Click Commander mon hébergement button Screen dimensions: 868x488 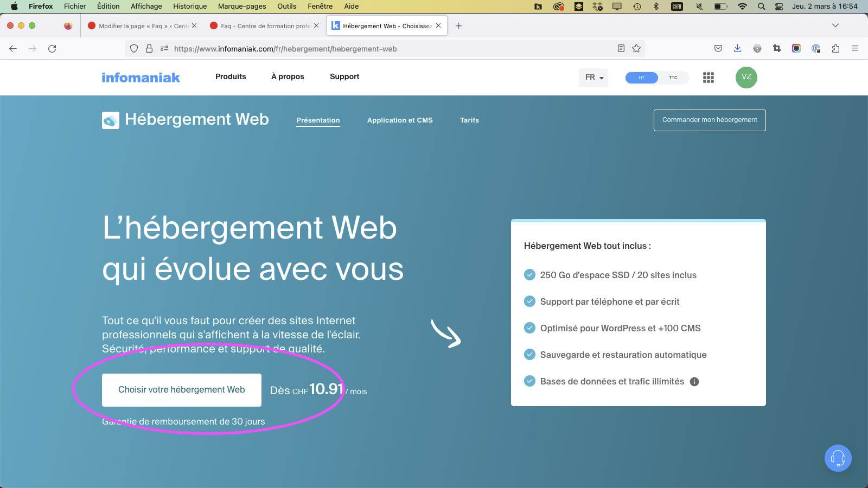[x=710, y=120]
